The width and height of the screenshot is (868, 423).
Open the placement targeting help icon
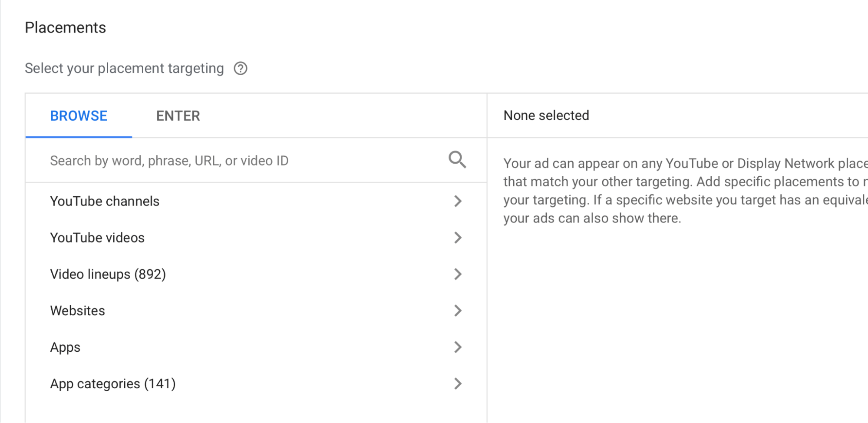tap(240, 69)
